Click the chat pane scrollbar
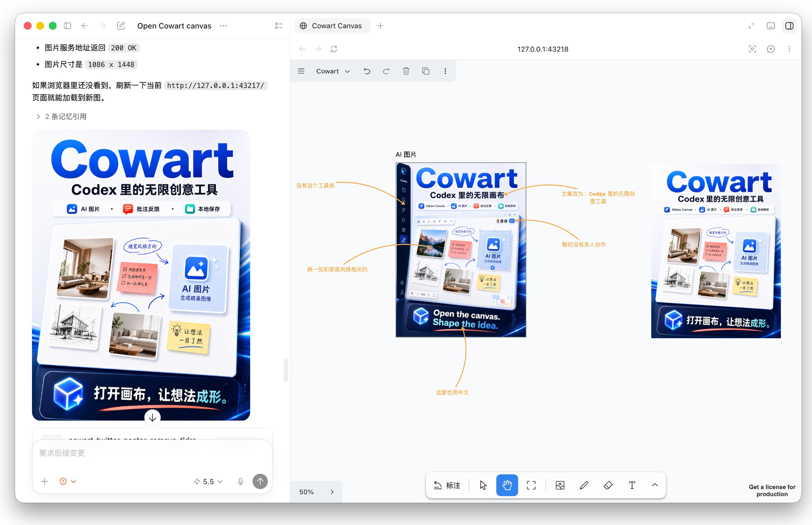 286,370
